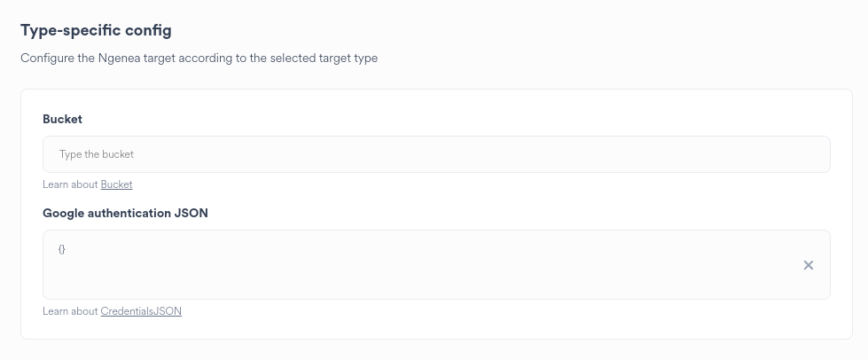Focus the Bucket input field

(436, 154)
